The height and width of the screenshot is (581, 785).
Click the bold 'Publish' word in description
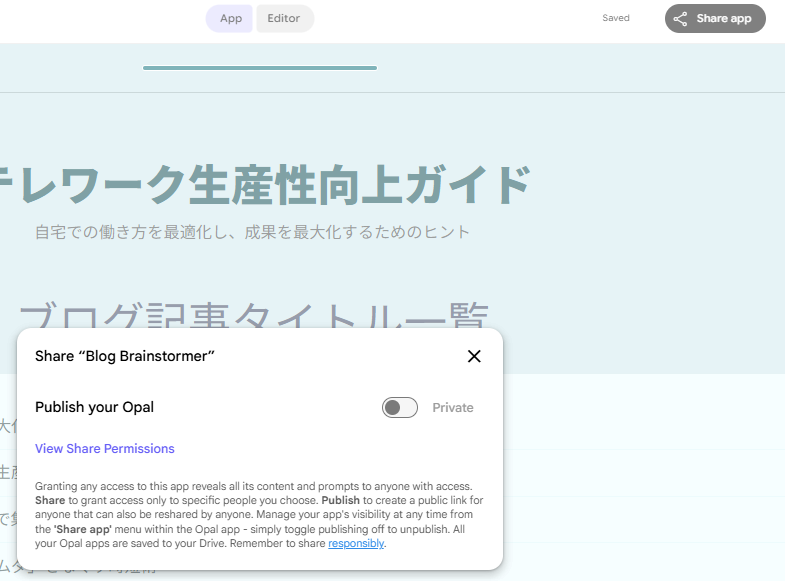click(x=341, y=500)
